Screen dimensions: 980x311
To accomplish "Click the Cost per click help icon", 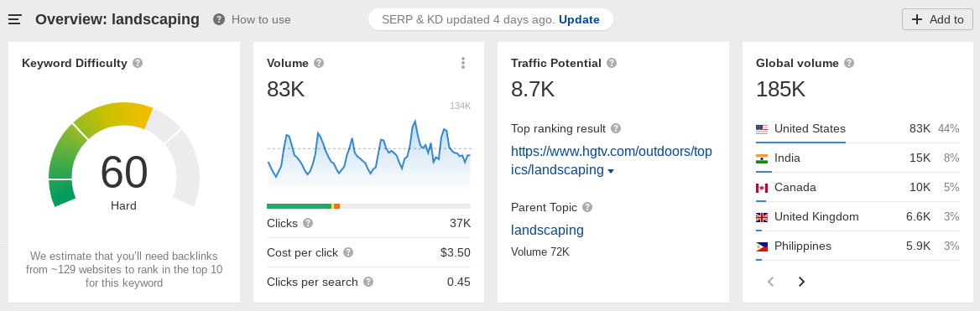I will tap(349, 252).
